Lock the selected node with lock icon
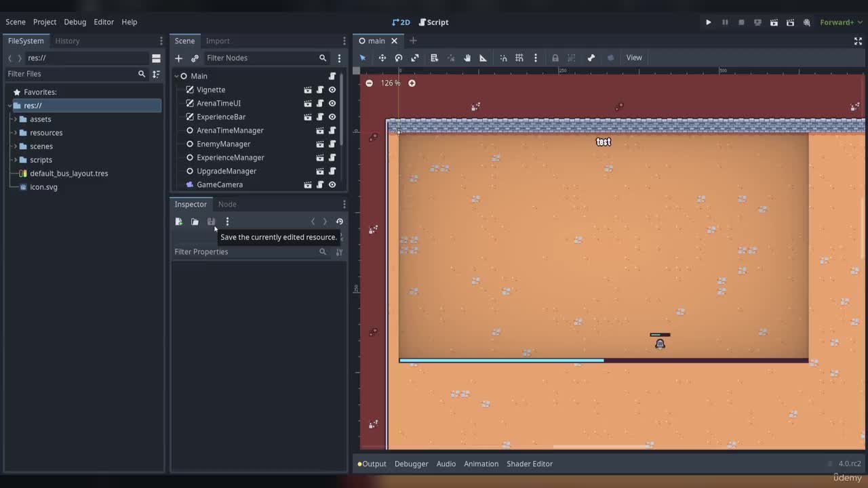Viewport: 868px width, 488px height. [x=555, y=58]
